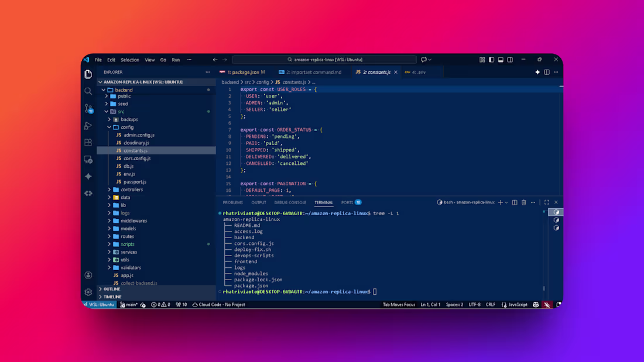Create a new terminal with plus icon

(500, 202)
